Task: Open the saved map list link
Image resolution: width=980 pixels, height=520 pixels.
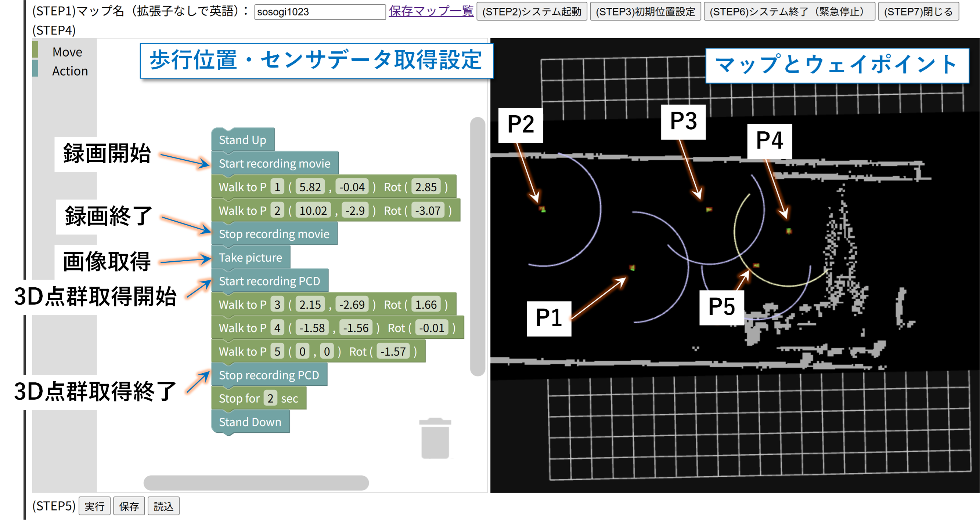Action: pos(430,11)
